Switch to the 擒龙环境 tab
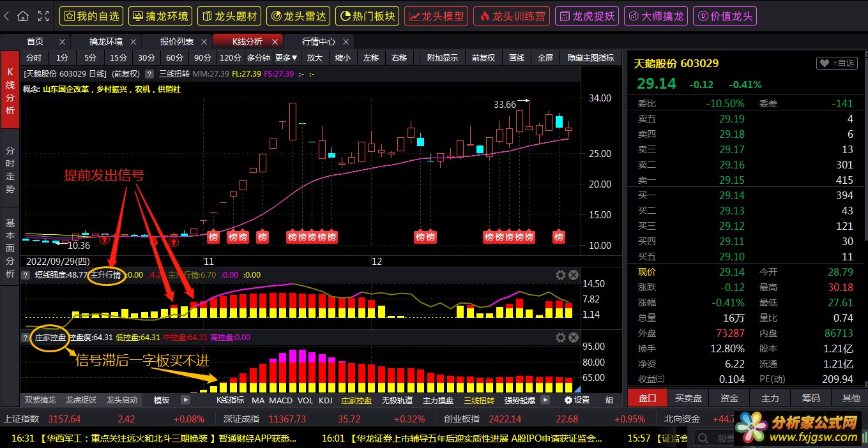The image size is (868, 448). (106, 41)
